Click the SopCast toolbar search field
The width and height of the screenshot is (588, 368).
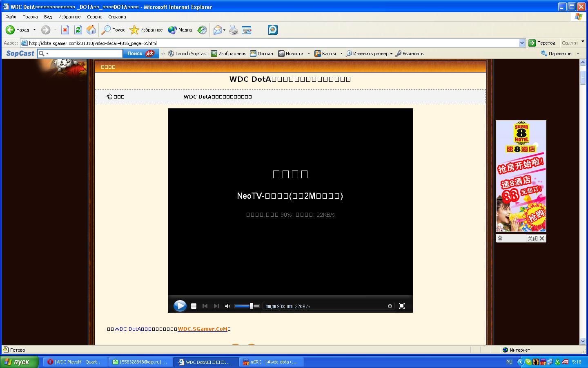coord(85,54)
